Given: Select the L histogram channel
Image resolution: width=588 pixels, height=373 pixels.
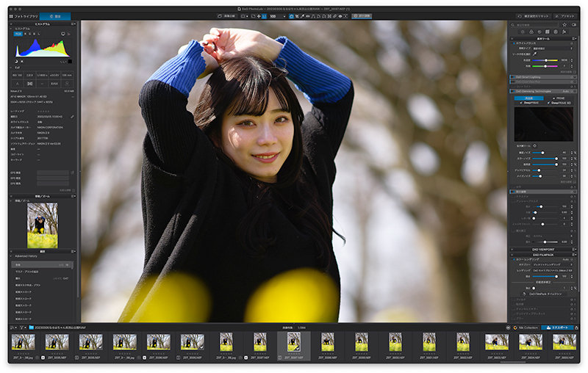Looking at the screenshot, I should click(x=39, y=34).
